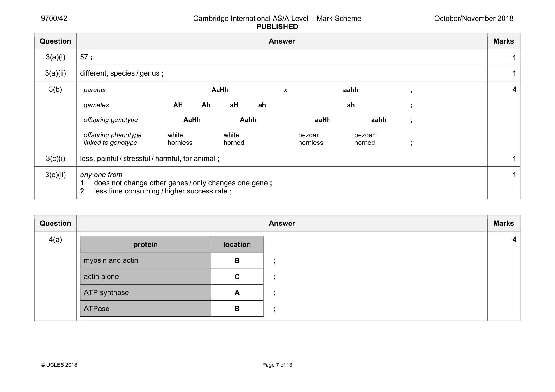This screenshot has height=392, width=555.
Task: Click question number 3(a)(i)
Action: point(55,57)
